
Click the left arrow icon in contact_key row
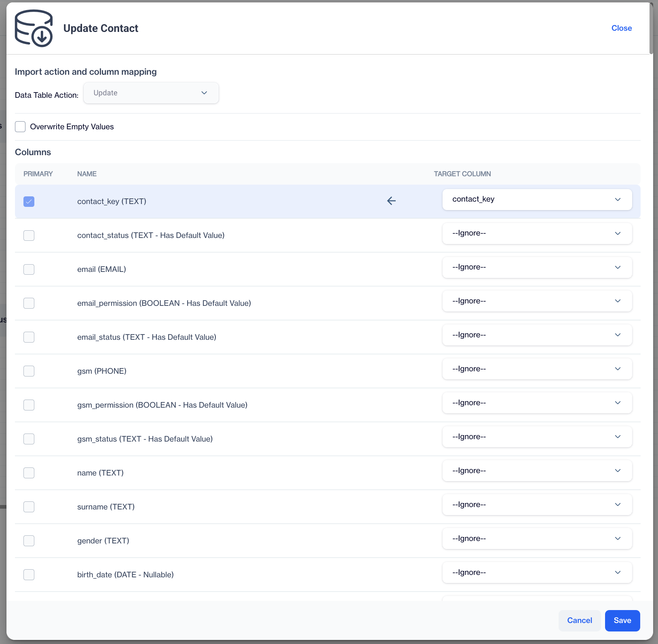pyautogui.click(x=391, y=201)
